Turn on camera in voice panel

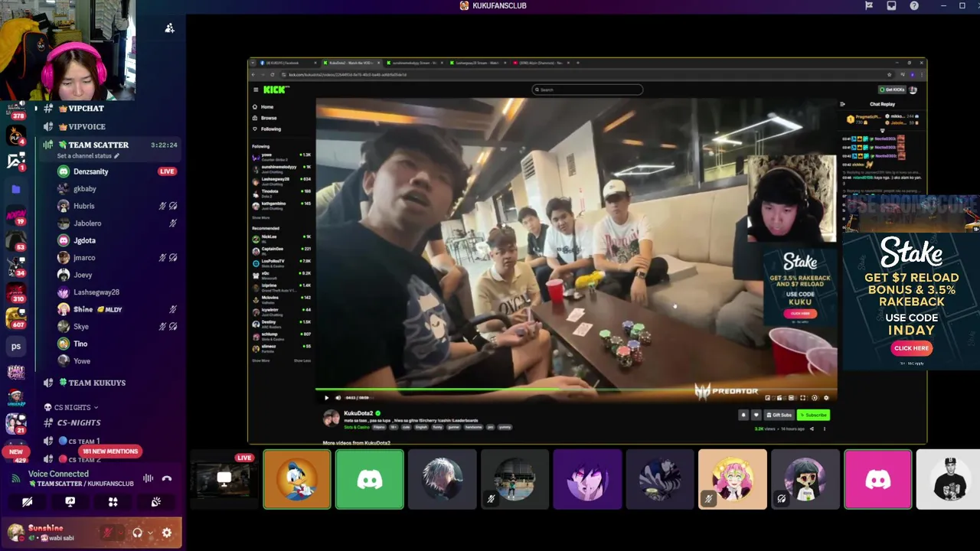pos(27,502)
